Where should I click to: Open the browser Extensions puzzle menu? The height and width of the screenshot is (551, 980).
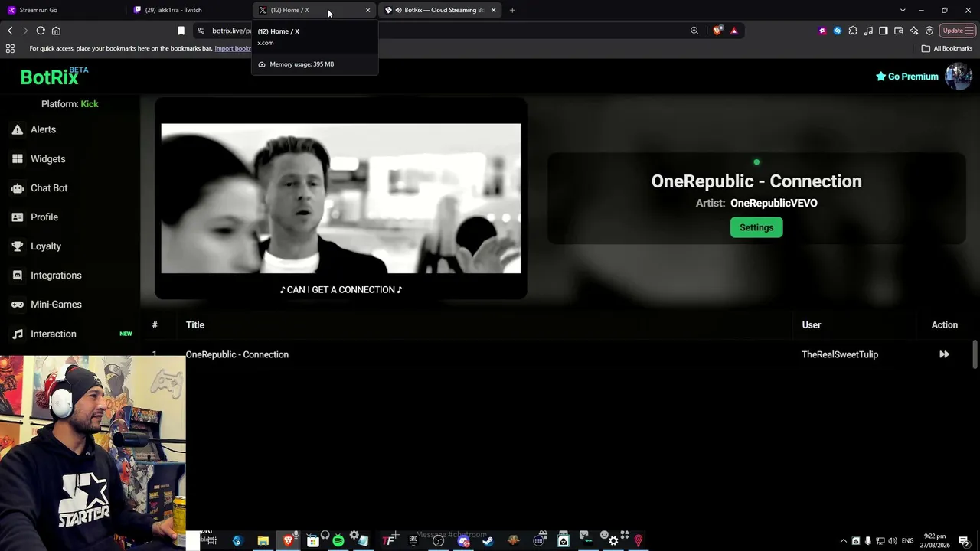click(x=853, y=31)
